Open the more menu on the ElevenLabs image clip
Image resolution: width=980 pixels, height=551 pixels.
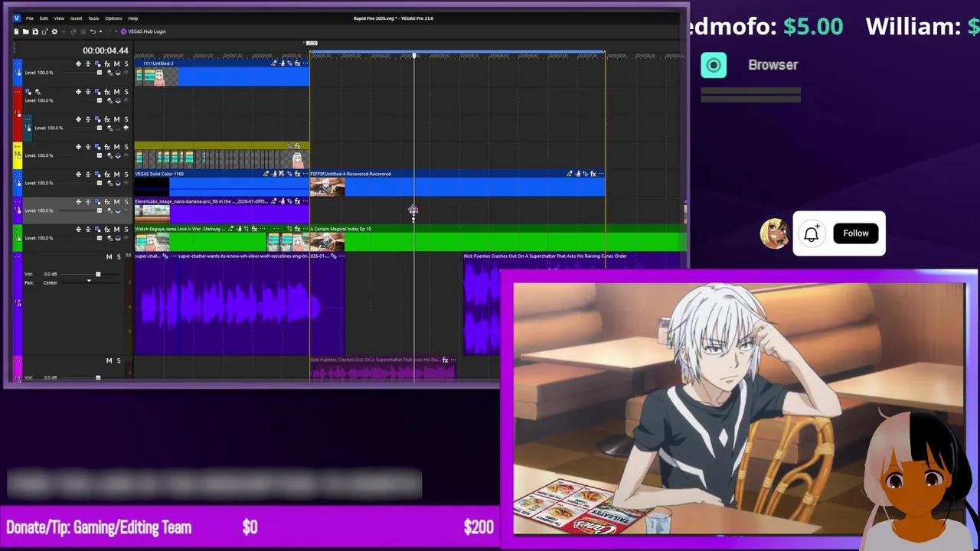click(x=305, y=201)
